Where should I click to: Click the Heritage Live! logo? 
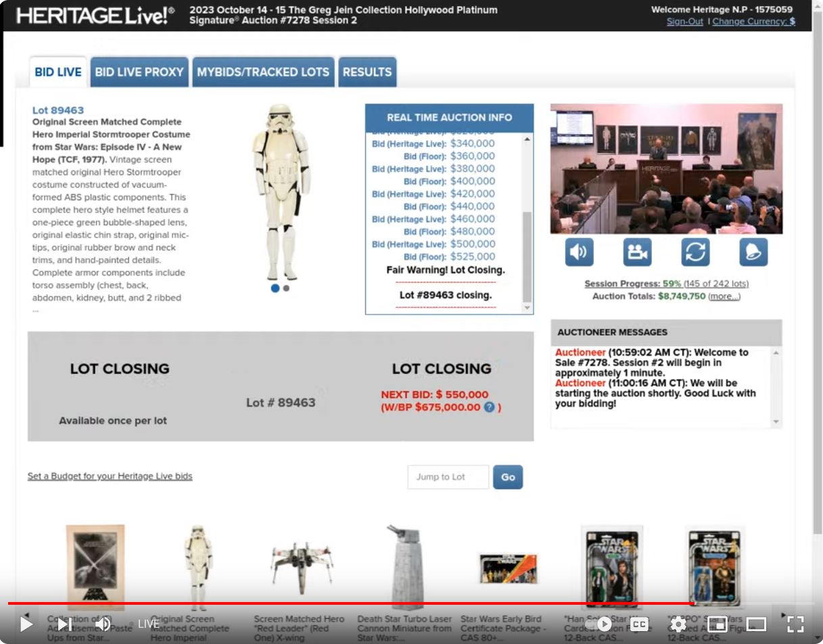click(95, 15)
